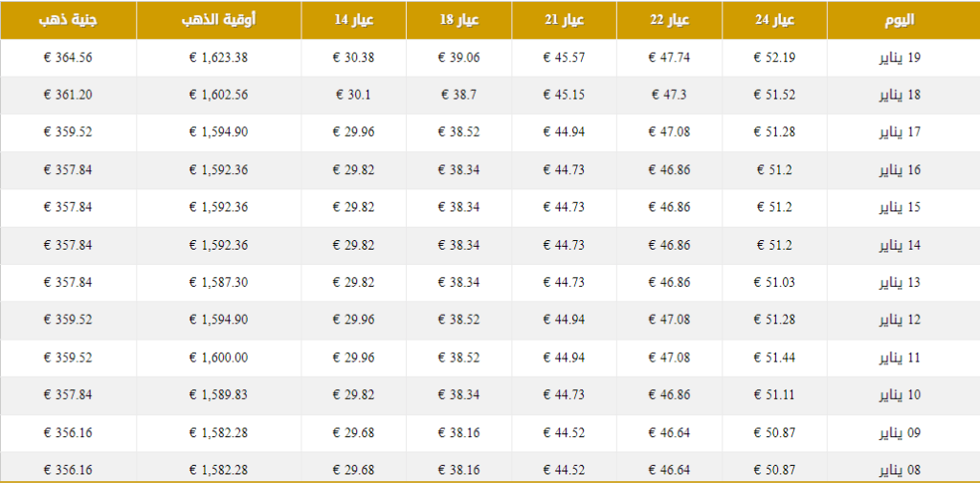Select the 13 يناير date cell
Screen dimensions: 980x483
point(900,282)
